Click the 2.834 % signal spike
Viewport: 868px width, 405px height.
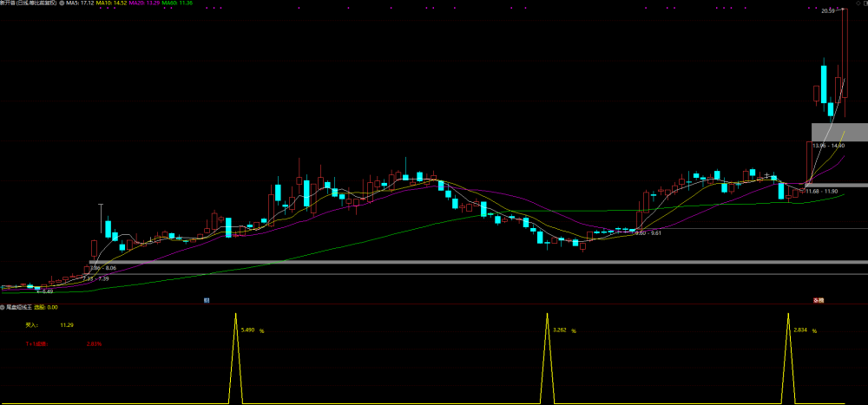pos(788,358)
